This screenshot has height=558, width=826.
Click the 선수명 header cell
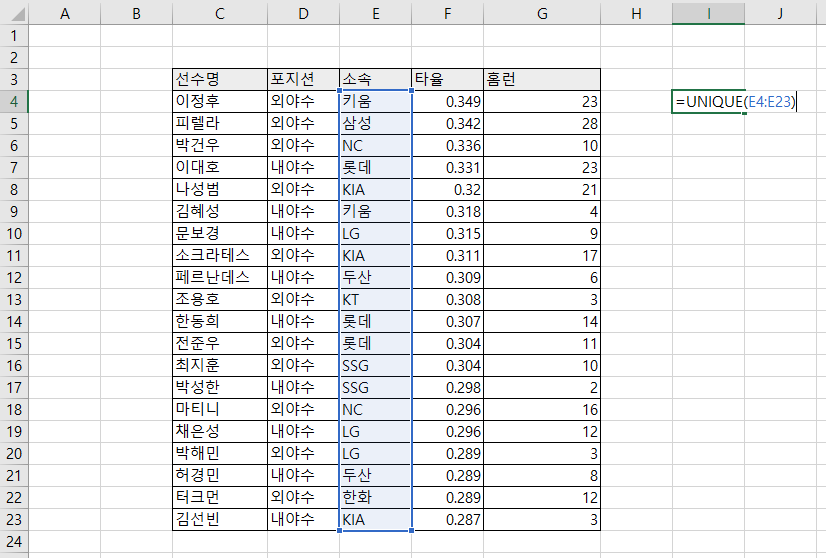coord(220,80)
